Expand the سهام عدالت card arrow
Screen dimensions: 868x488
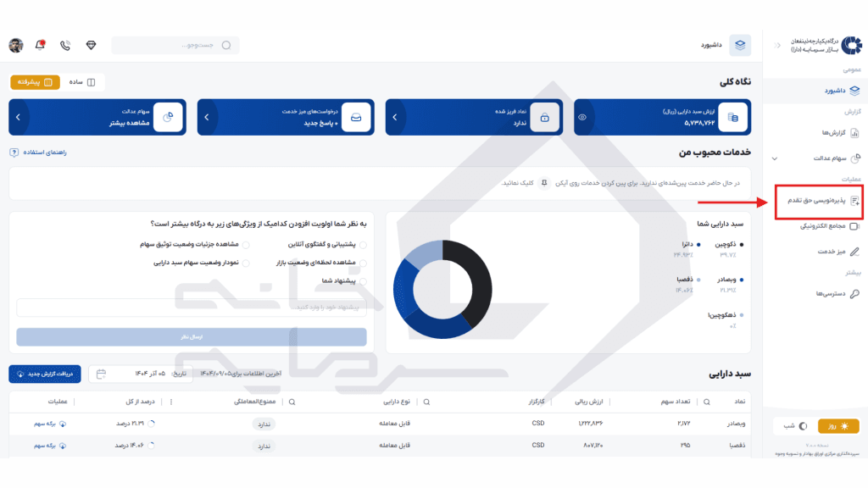tap(18, 118)
